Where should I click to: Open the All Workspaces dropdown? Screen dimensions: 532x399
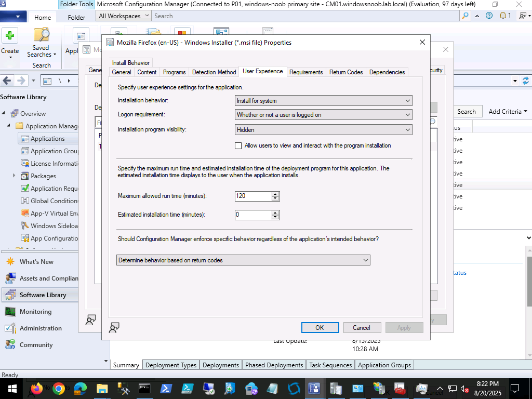point(124,16)
